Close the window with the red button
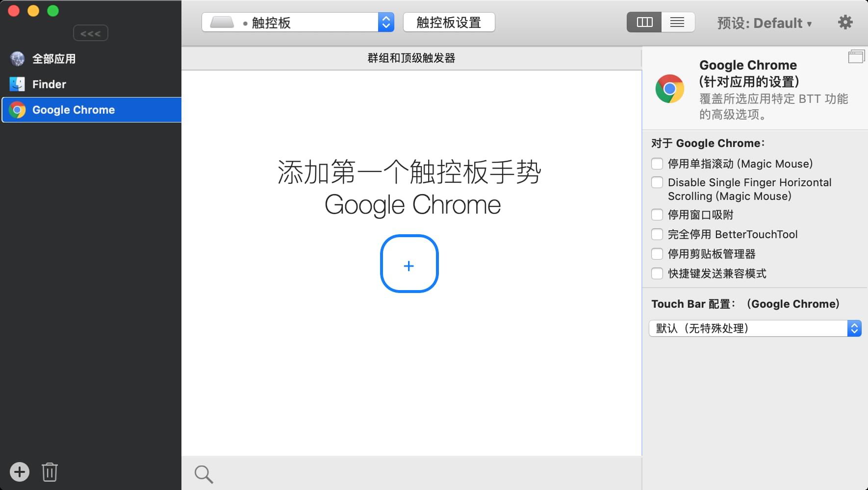Screen dimensions: 868x490 tap(14, 11)
